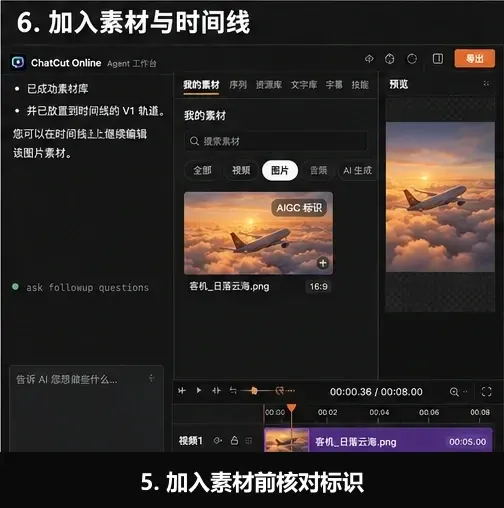
Task: Click the airplane image in preview panel
Action: pos(440,197)
